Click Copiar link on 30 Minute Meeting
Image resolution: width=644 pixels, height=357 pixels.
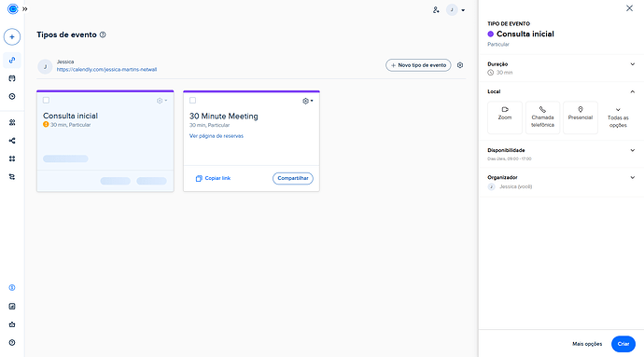pos(213,179)
